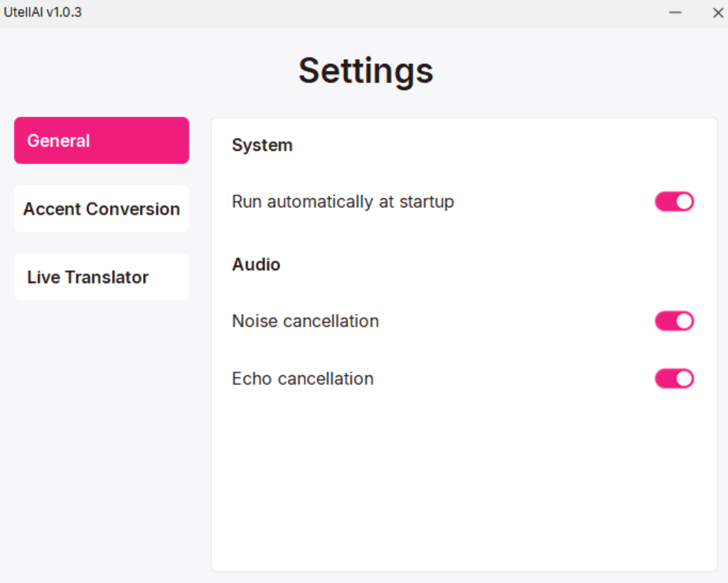
Task: Click the System section heading
Action: (x=262, y=145)
